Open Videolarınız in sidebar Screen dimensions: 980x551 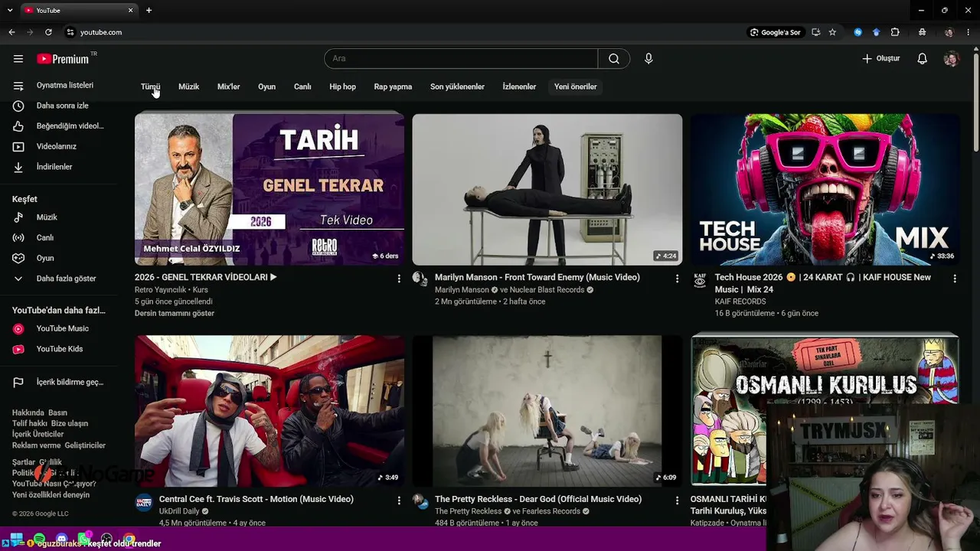tap(58, 146)
